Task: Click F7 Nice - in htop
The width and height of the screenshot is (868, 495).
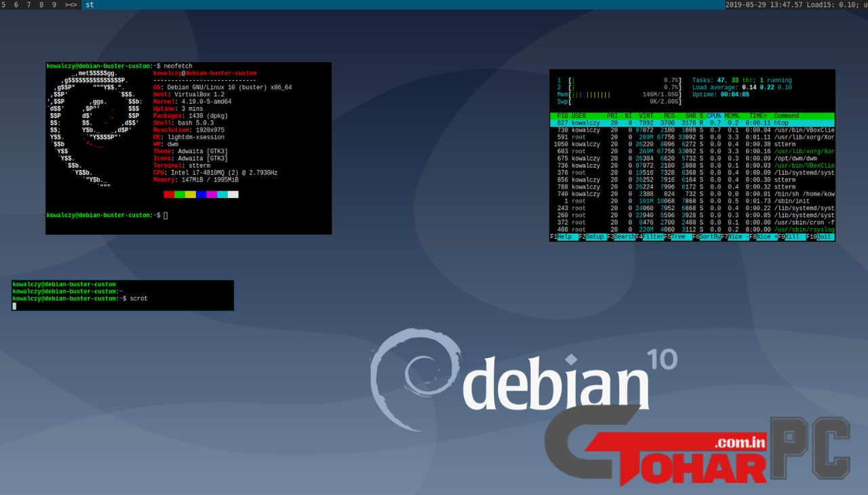Action: click(736, 237)
